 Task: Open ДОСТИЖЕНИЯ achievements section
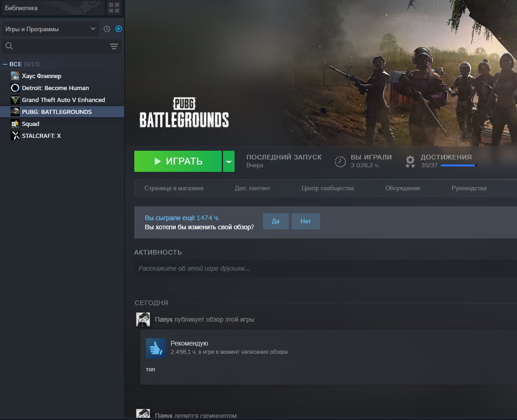click(446, 157)
